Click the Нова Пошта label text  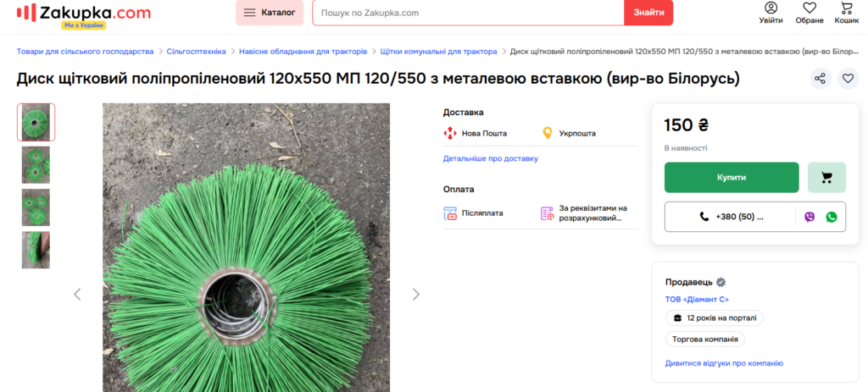[x=484, y=133]
